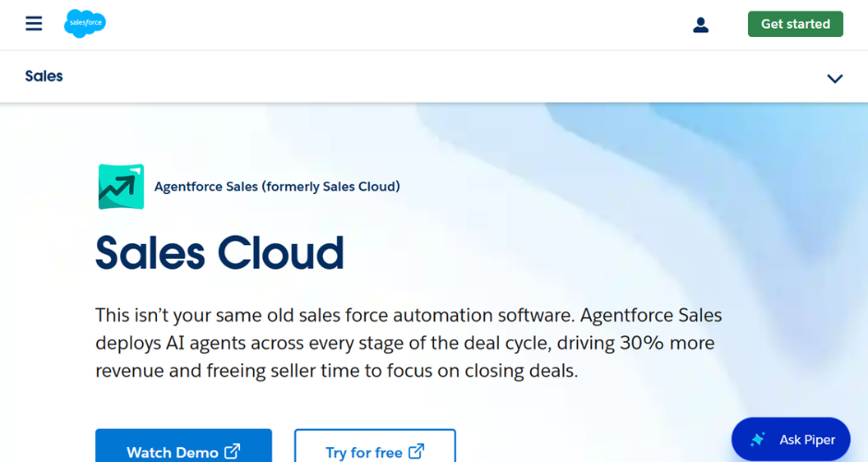Launch the Ask Piper chat assistant
The width and height of the screenshot is (868, 462).
pyautogui.click(x=790, y=439)
